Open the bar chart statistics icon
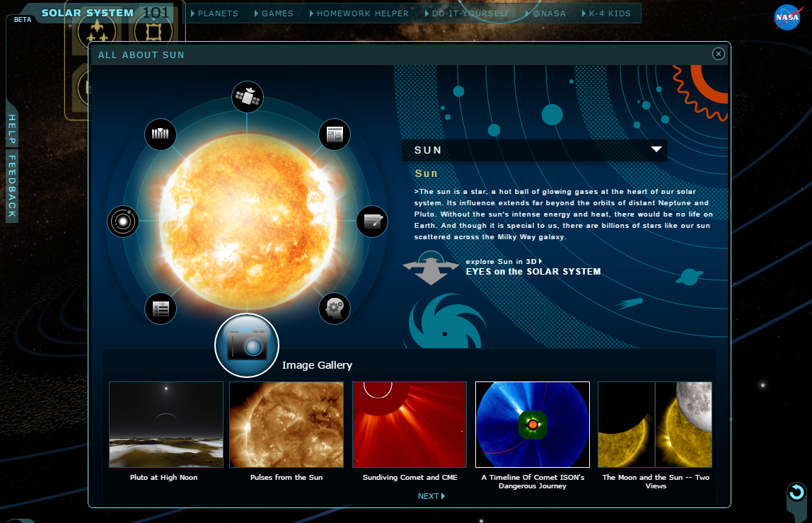 [x=160, y=134]
